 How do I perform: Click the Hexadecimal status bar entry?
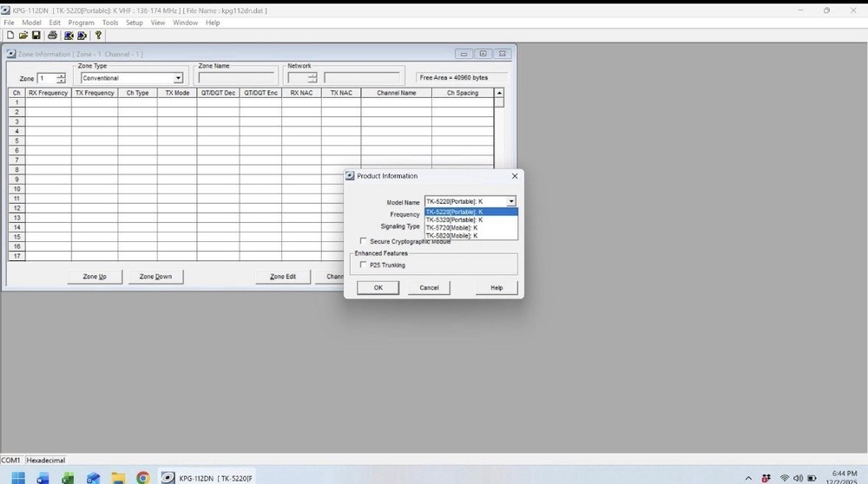[46, 461]
